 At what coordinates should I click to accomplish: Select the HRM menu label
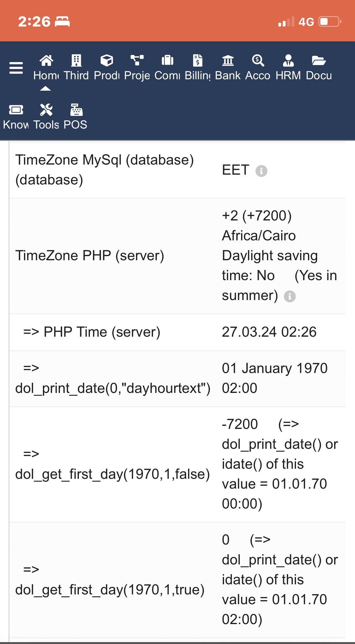(x=288, y=75)
